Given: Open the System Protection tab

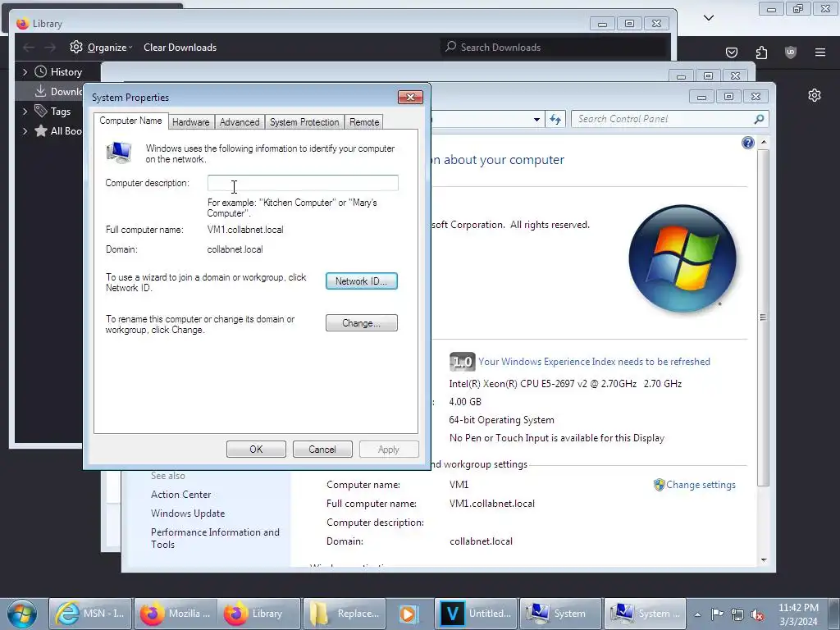Looking at the screenshot, I should pyautogui.click(x=304, y=122).
